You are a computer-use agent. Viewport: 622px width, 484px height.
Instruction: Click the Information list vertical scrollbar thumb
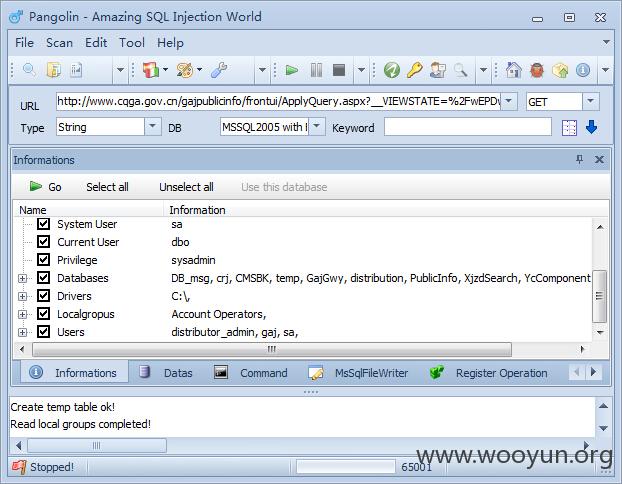599,296
